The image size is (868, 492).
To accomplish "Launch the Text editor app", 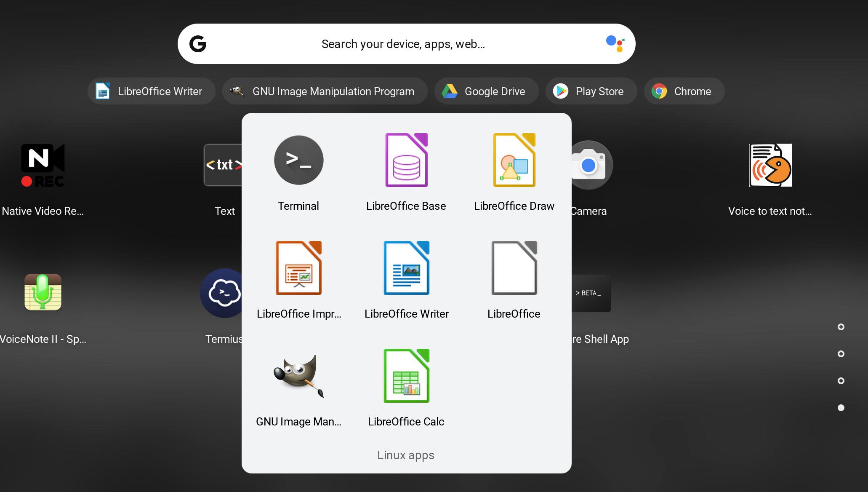I will point(223,165).
